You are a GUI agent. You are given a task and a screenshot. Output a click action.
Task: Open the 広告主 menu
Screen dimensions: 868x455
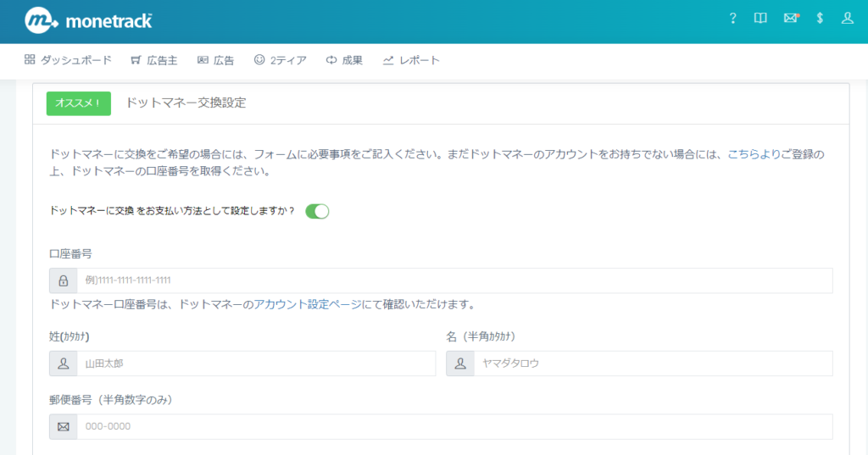click(154, 60)
